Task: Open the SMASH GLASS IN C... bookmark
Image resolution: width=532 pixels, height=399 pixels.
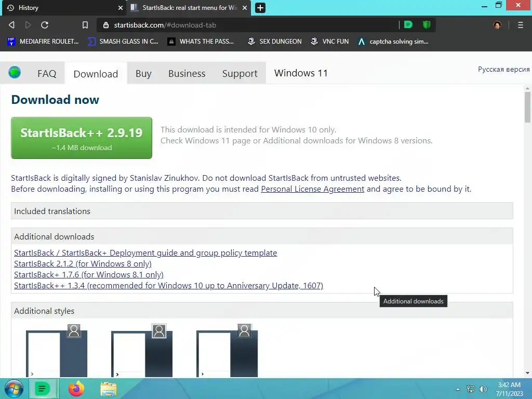Action: point(123,42)
